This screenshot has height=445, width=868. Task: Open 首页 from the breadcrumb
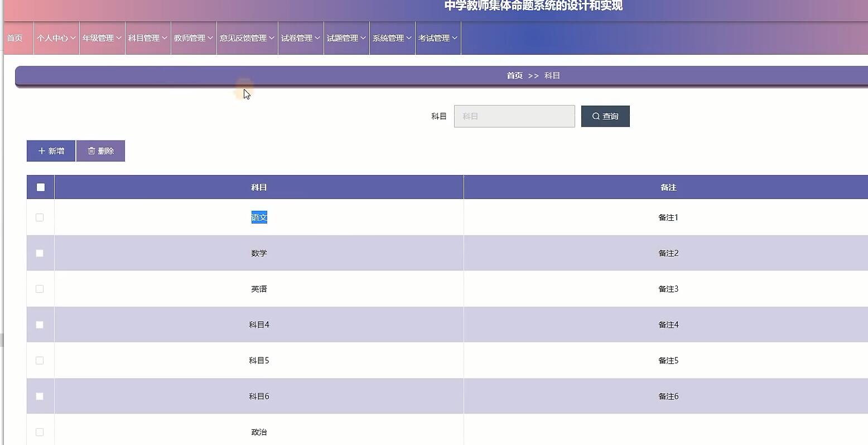click(514, 75)
